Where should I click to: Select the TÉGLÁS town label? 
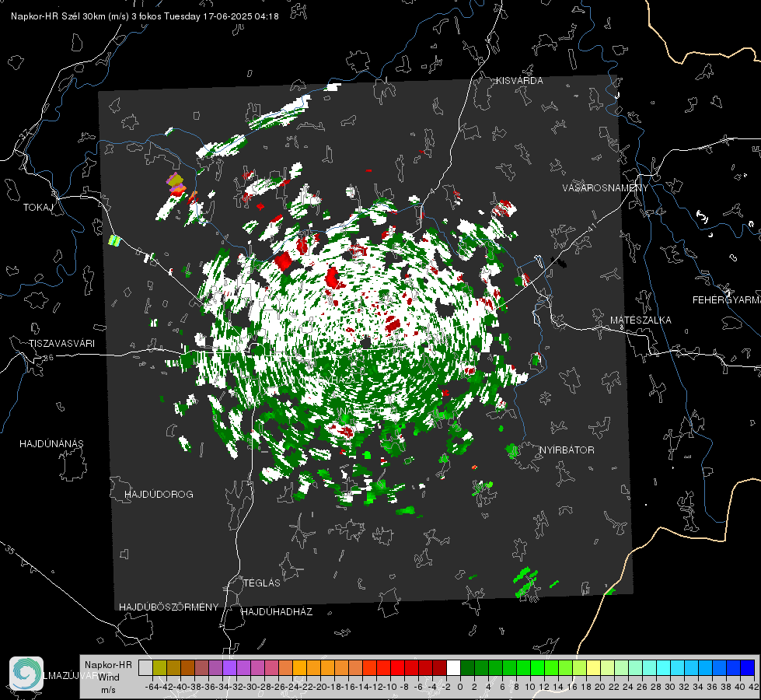pyautogui.click(x=262, y=583)
